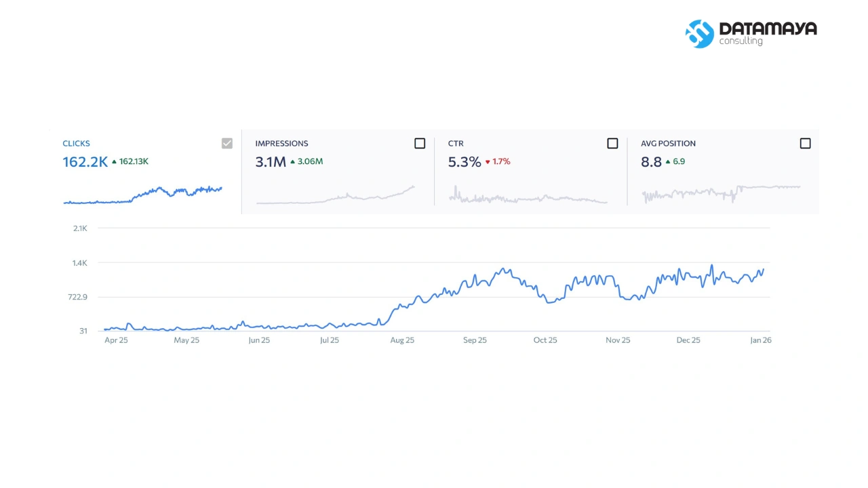This screenshot has width=868, height=488.
Task: Enable the Impressions checkbox
Action: 420,143
